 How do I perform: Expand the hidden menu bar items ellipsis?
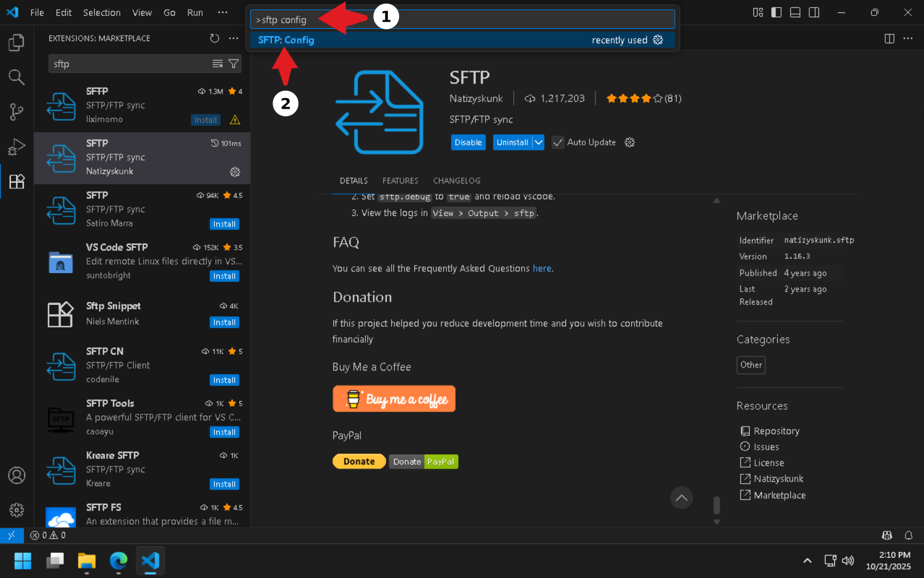click(222, 12)
